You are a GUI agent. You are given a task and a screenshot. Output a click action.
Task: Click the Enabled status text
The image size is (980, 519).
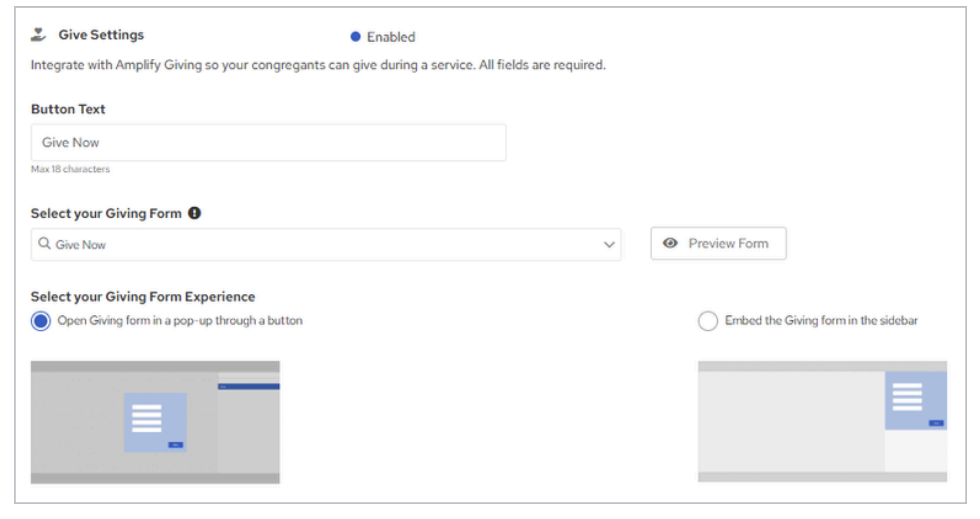(391, 37)
